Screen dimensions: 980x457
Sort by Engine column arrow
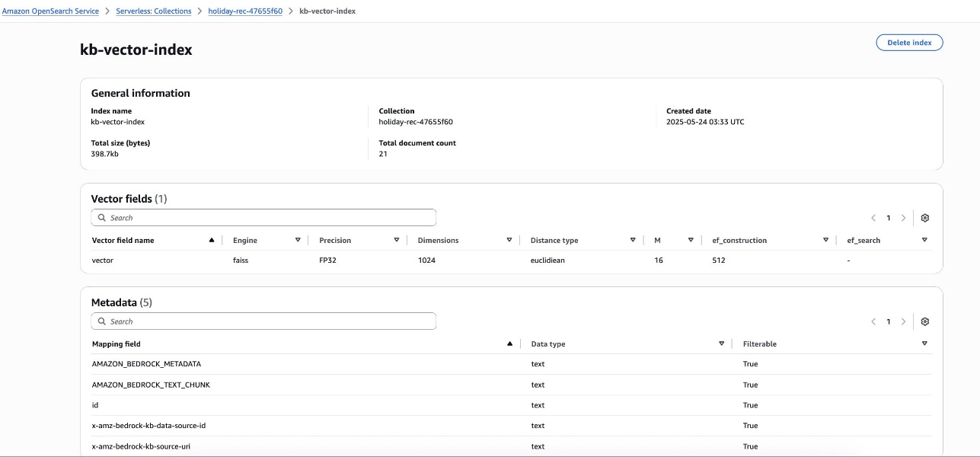pyautogui.click(x=298, y=240)
